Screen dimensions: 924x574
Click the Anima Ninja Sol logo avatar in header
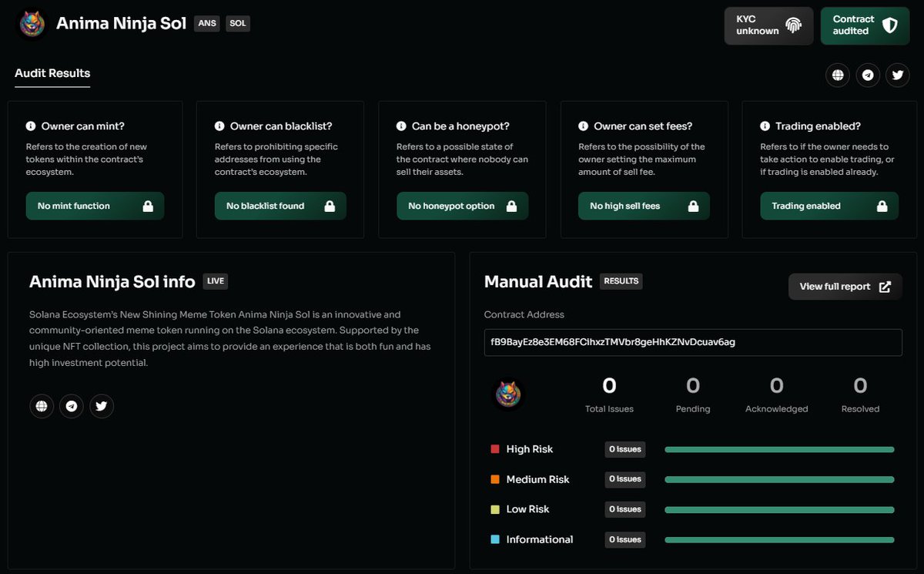[32, 24]
